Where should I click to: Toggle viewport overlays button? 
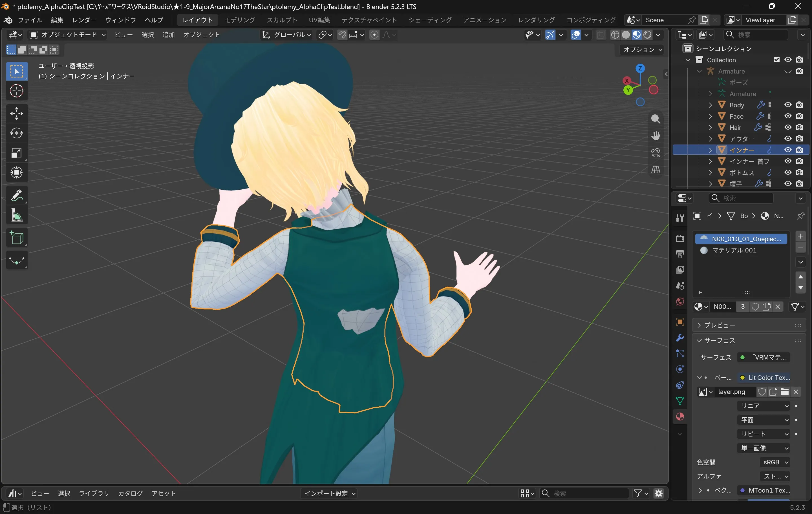tap(576, 35)
